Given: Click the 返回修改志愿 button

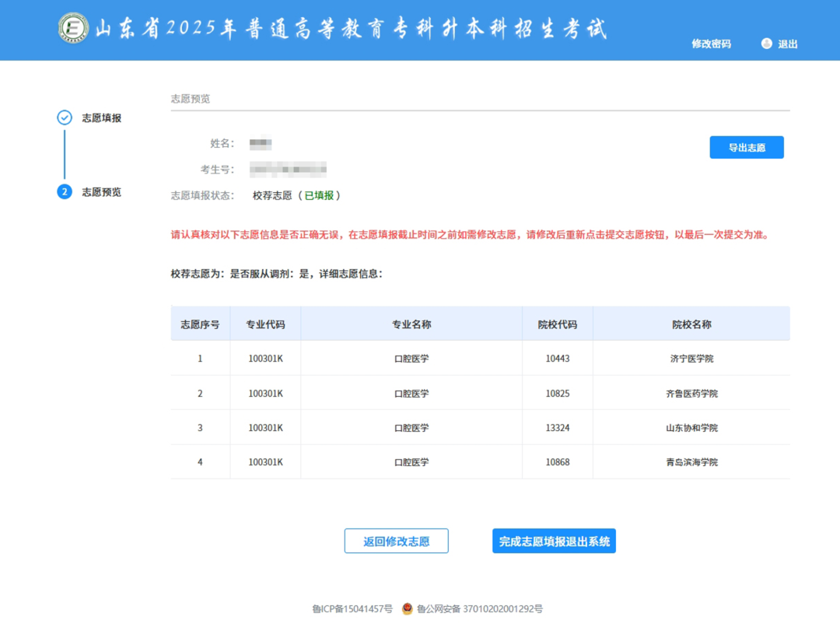Looking at the screenshot, I should [396, 541].
